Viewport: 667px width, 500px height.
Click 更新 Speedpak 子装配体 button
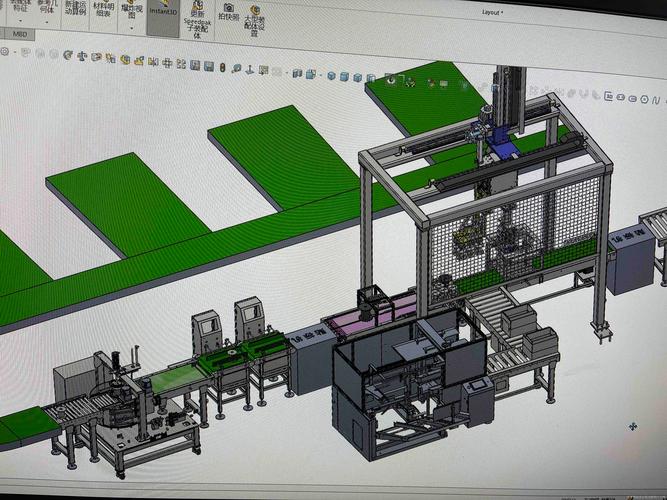[x=197, y=20]
